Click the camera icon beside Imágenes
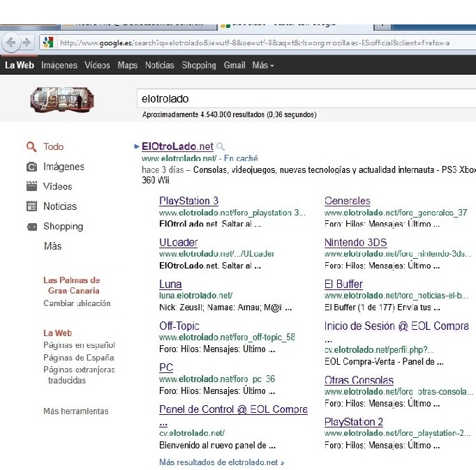The height and width of the screenshot is (470, 476). point(31,167)
